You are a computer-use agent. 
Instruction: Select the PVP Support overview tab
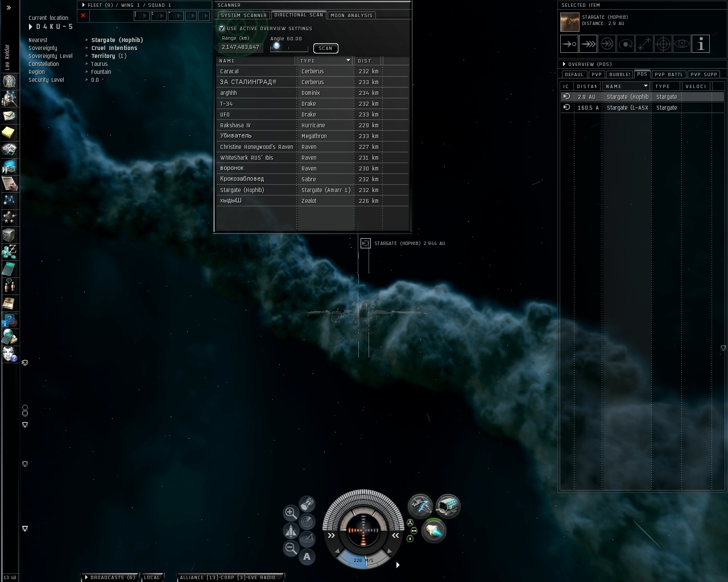(704, 74)
